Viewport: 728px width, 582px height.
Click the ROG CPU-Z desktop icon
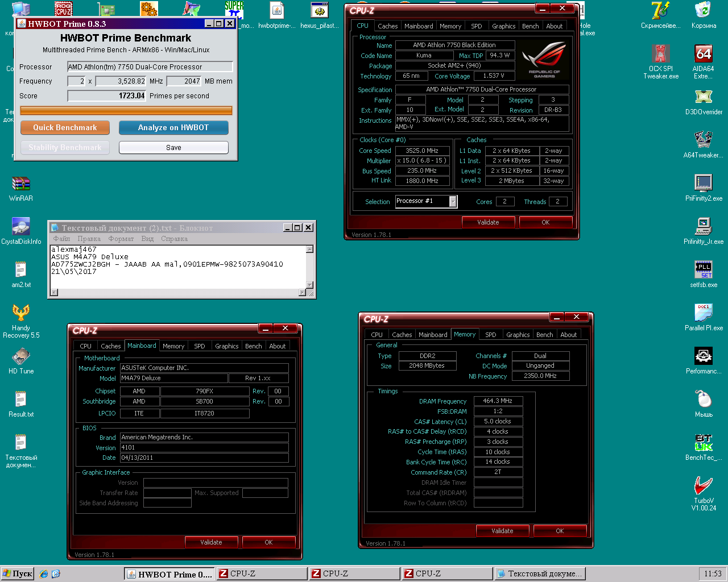click(x=64, y=9)
